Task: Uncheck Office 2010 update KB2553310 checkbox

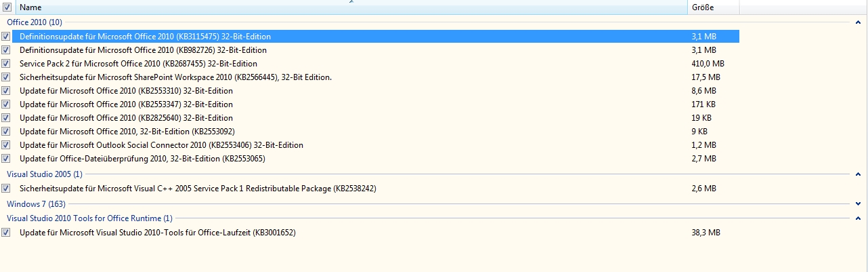Action: coord(6,91)
